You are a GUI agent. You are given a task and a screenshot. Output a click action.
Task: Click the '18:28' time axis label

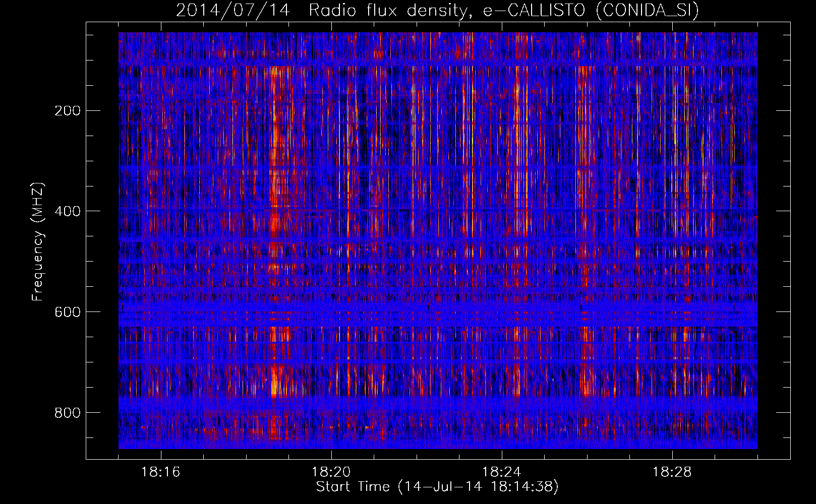[x=672, y=472]
